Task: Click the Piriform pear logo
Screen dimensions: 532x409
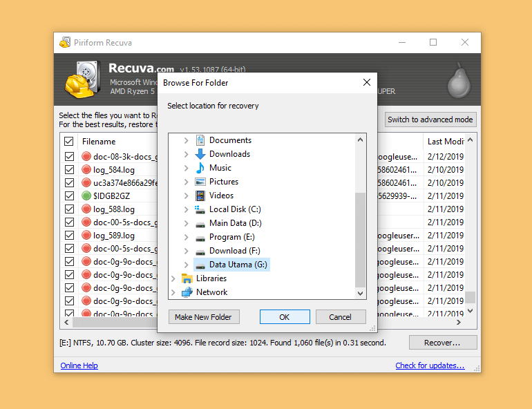Action: click(x=459, y=80)
